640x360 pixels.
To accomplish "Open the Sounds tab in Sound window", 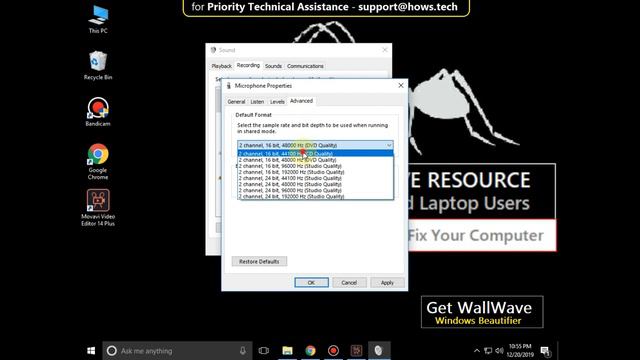I will pyautogui.click(x=273, y=66).
